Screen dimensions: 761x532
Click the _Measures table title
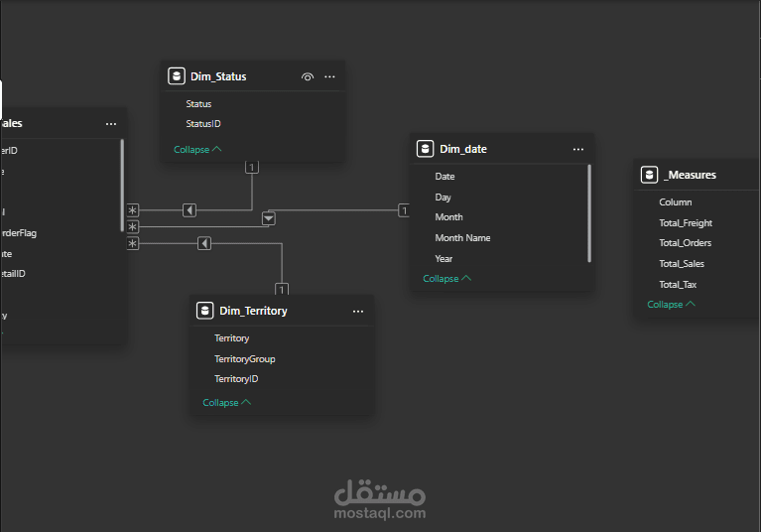[690, 175]
